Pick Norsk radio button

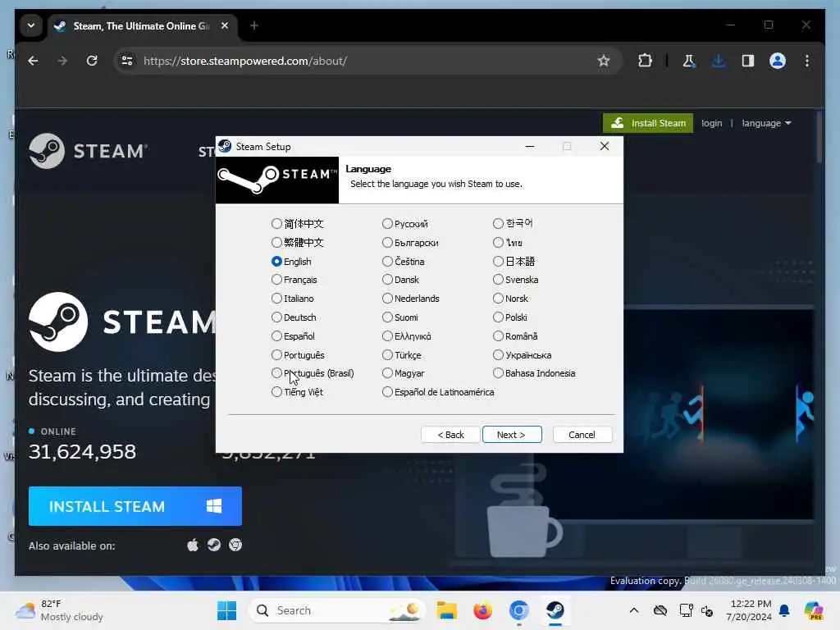pos(498,299)
